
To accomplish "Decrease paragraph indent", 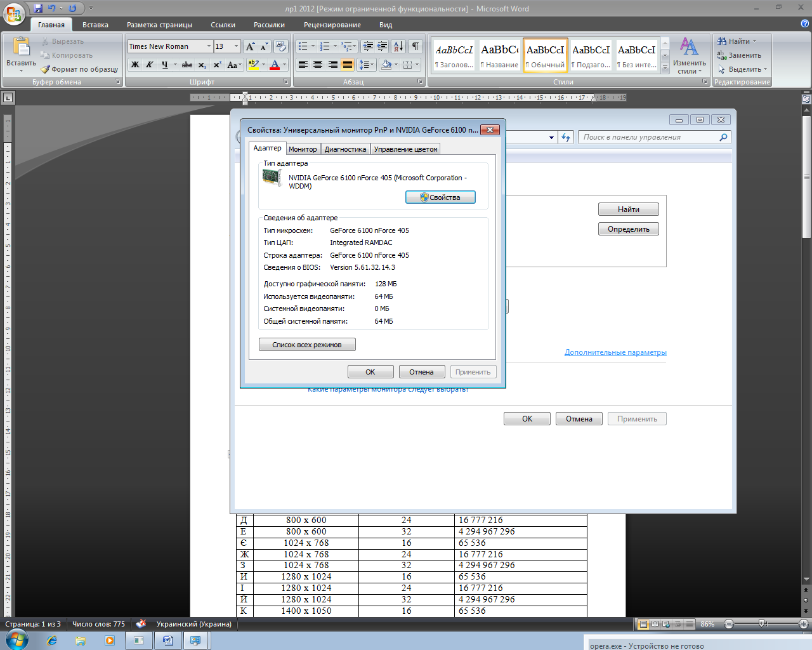I will [x=367, y=46].
